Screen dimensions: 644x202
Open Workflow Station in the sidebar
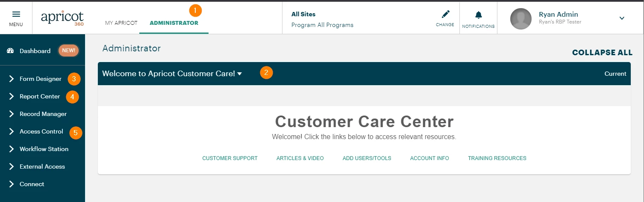[44, 149]
